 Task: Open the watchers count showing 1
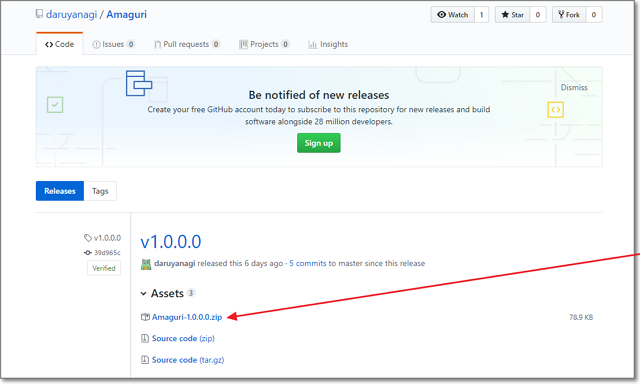(x=482, y=15)
